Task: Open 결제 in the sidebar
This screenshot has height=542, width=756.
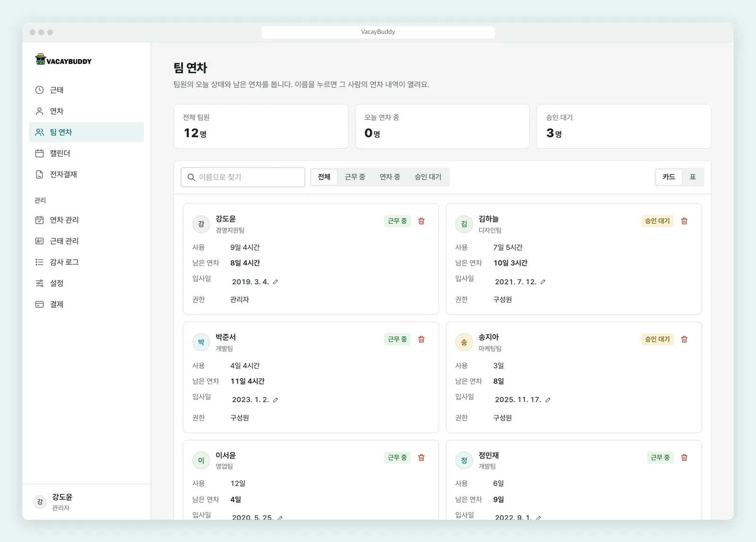Action: click(86, 304)
